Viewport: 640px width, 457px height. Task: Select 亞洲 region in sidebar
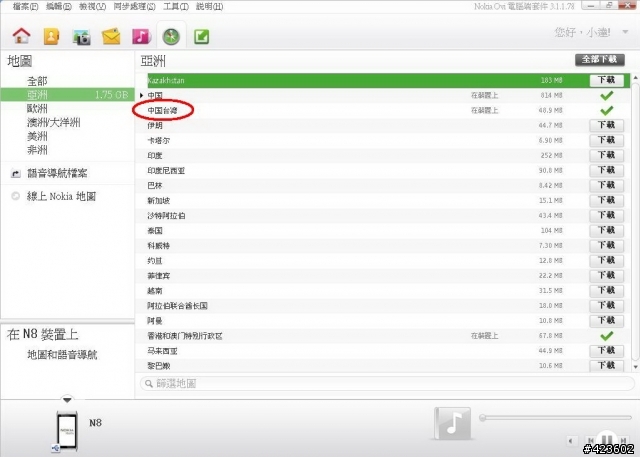coord(67,95)
